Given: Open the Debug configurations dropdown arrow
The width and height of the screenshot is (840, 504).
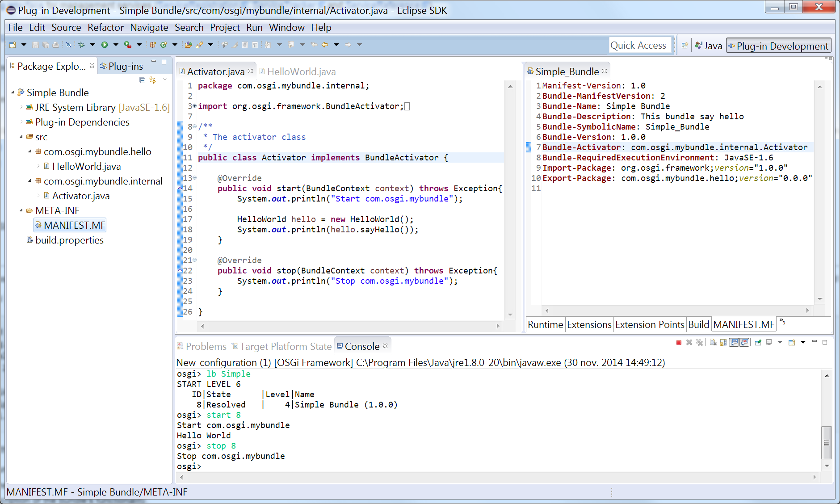Looking at the screenshot, I should [92, 45].
